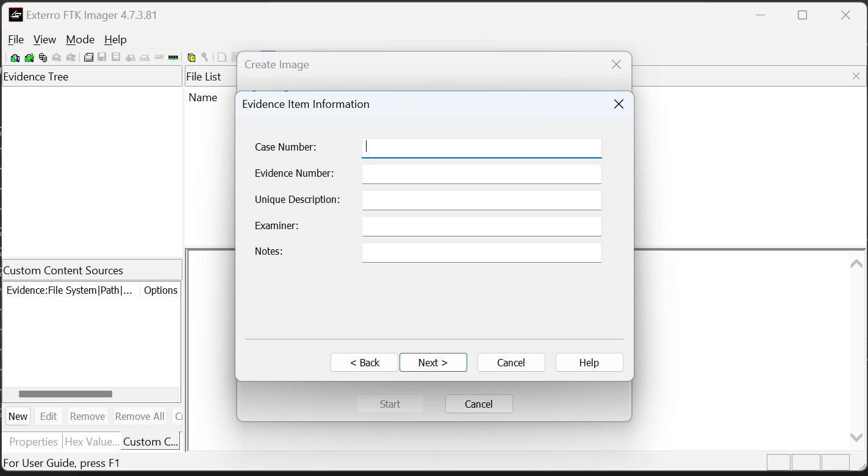This screenshot has height=476, width=868.
Task: Select the Unique Description text box
Action: click(482, 200)
